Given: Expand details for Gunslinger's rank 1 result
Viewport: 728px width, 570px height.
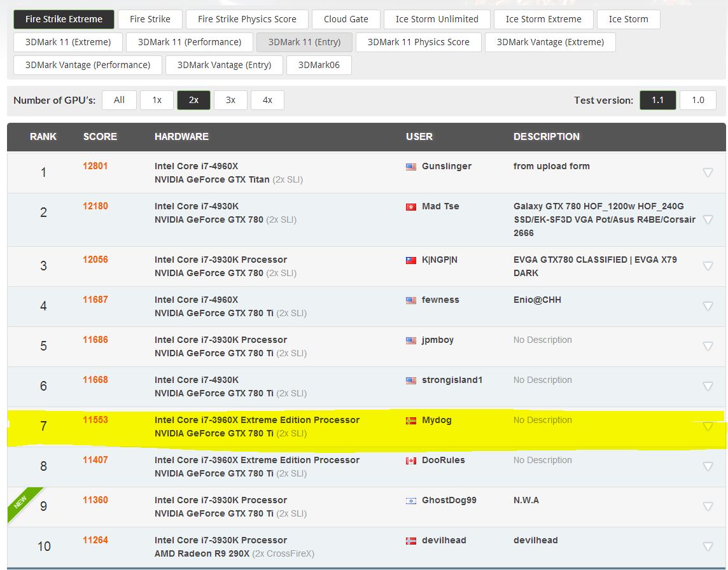Looking at the screenshot, I should tap(708, 172).
